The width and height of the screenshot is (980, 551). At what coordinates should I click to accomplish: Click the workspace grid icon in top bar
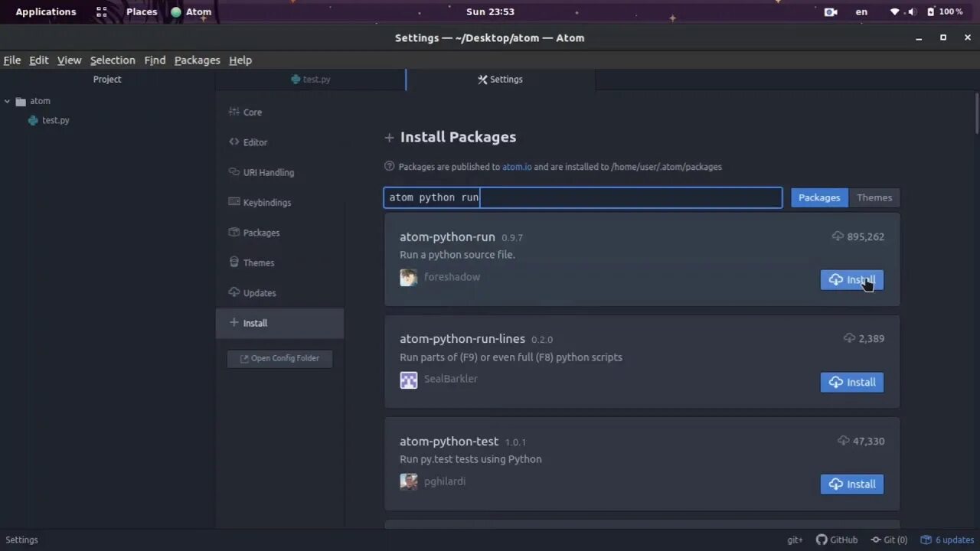pyautogui.click(x=102, y=11)
